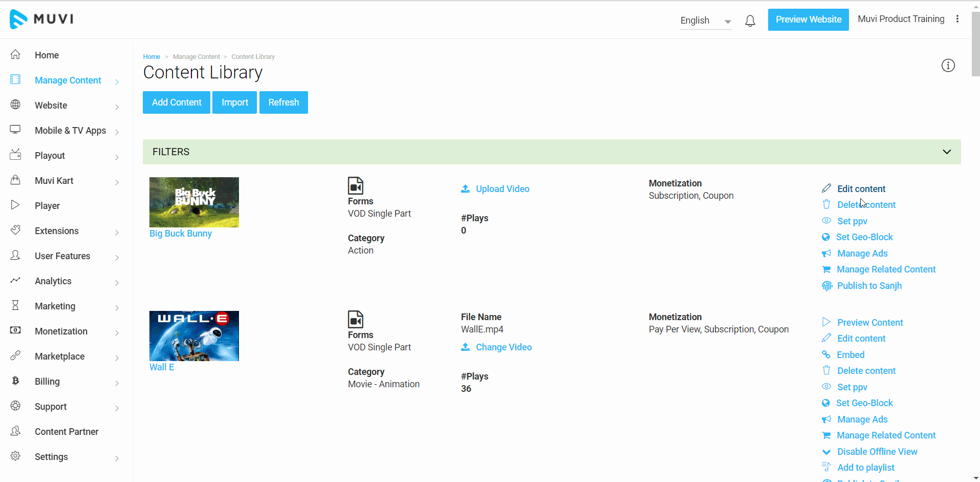Click the Player play-triangle icon
The image size is (980, 482).
pyautogui.click(x=16, y=205)
